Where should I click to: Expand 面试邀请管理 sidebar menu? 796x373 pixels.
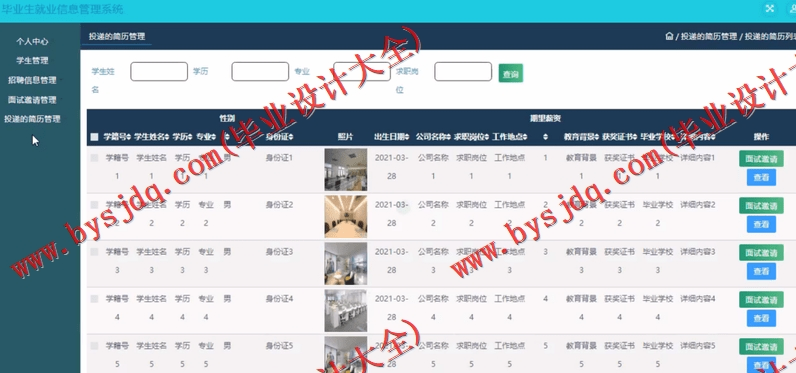(32, 99)
